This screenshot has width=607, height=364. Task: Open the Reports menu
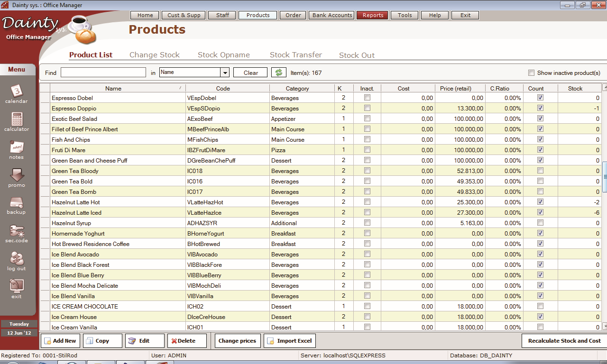373,15
